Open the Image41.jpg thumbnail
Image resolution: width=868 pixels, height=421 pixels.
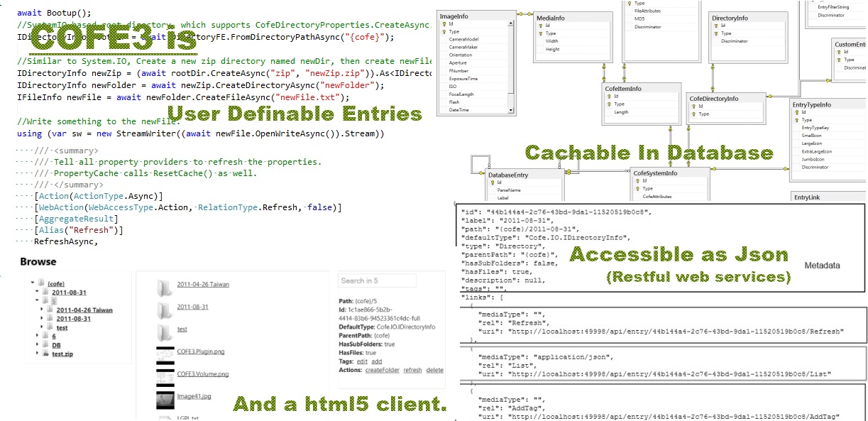point(165,400)
